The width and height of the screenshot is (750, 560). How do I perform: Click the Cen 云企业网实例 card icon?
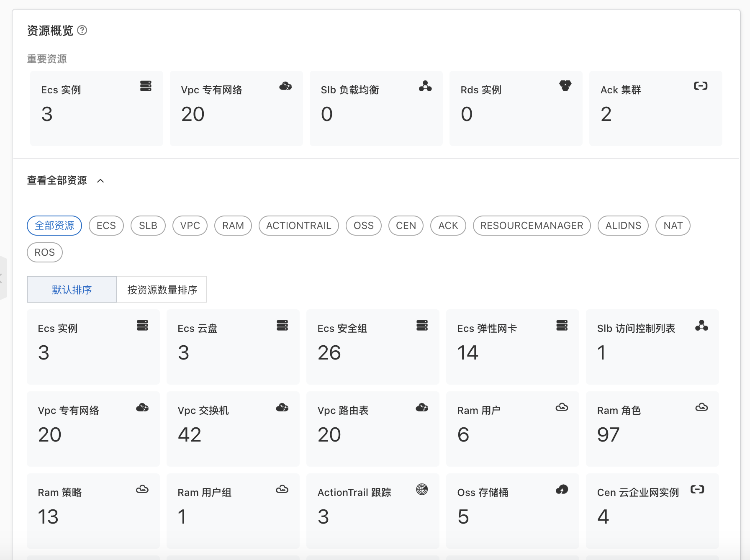click(697, 489)
